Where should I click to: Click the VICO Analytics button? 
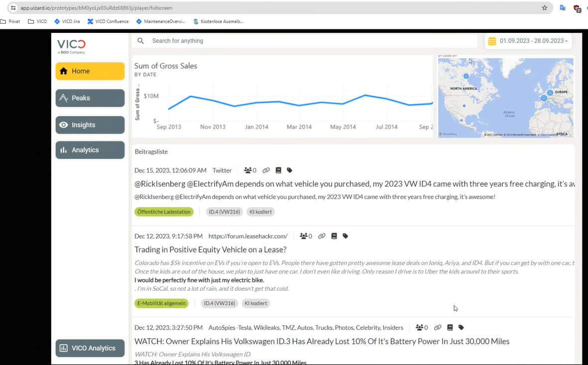click(x=90, y=348)
